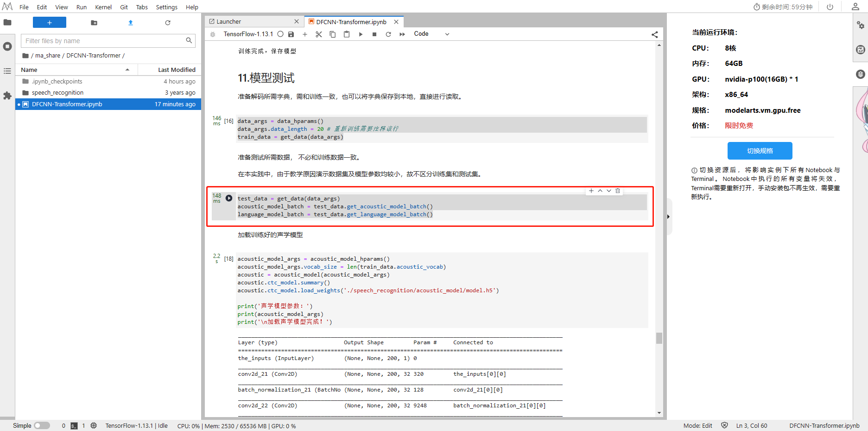Interrupt the kernel with stop button
Viewport: 868px width, 431px height.
(x=374, y=34)
